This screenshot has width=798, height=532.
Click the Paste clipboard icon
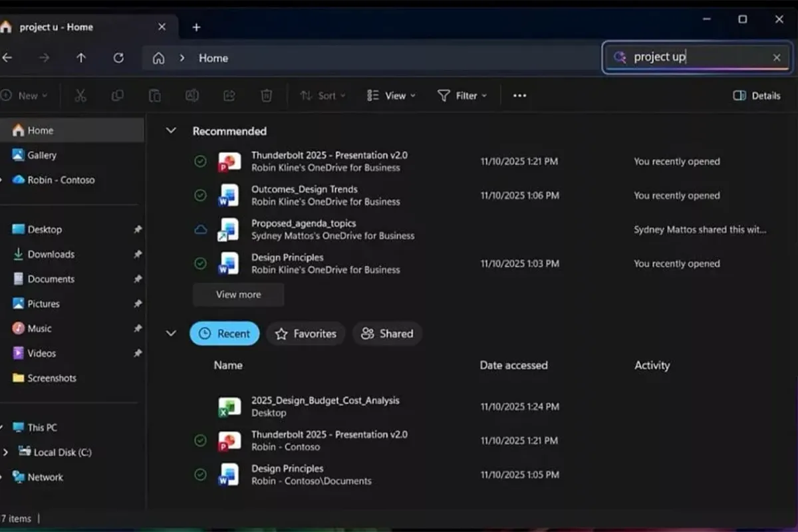[154, 96]
